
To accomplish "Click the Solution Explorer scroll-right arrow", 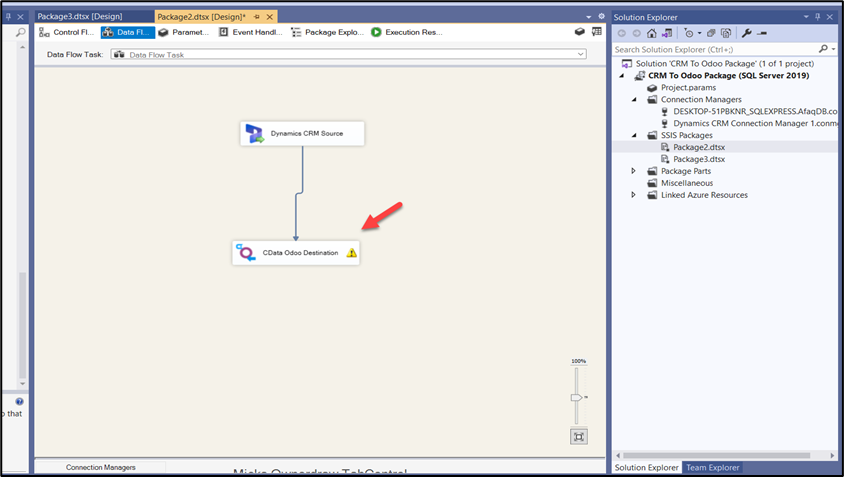I will [833, 455].
